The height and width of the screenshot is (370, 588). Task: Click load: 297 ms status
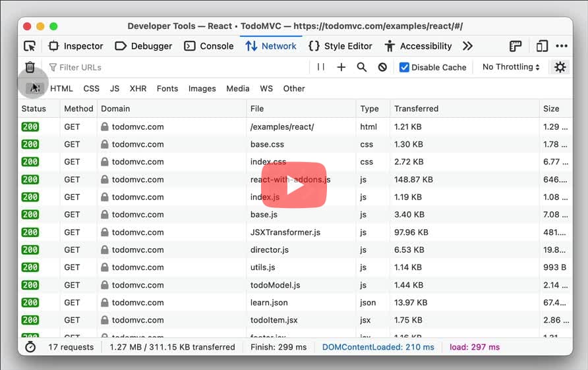click(x=475, y=347)
